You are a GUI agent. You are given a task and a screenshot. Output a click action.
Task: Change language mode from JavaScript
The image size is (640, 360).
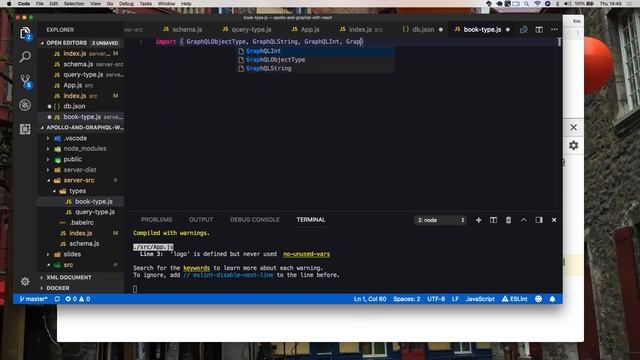click(x=480, y=299)
